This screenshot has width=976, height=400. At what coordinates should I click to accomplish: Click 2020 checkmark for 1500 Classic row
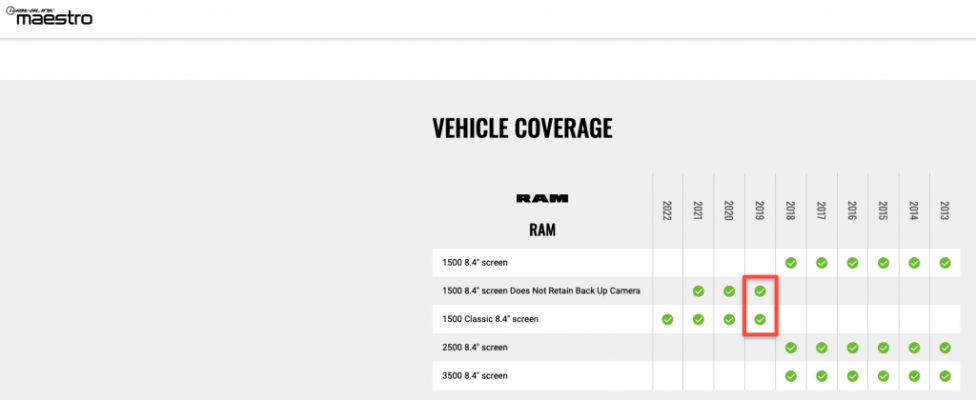729,319
